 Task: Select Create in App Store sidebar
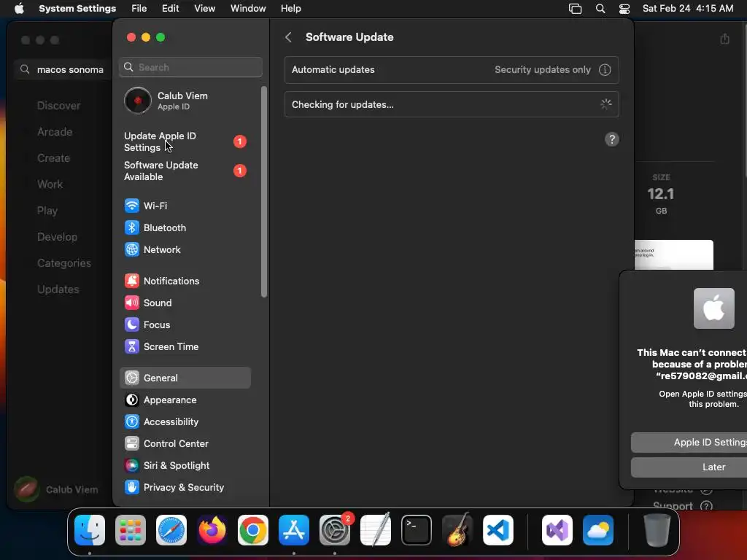(x=53, y=158)
